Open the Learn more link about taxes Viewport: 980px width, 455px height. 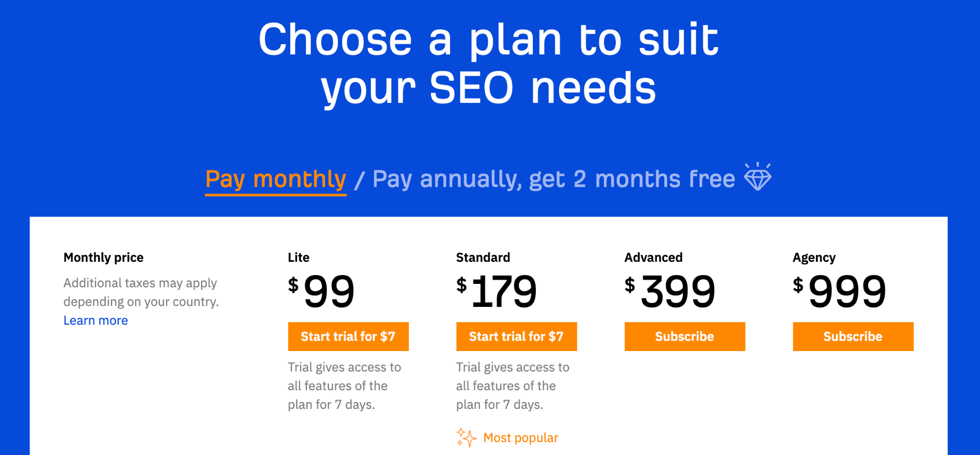click(x=96, y=320)
